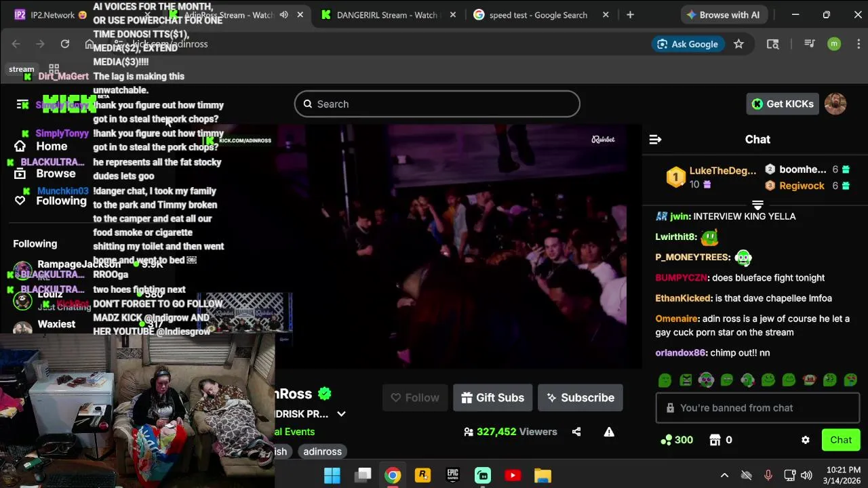Open the Kick shop storefront icon
Viewport: 868px width, 488px height.
tap(715, 440)
